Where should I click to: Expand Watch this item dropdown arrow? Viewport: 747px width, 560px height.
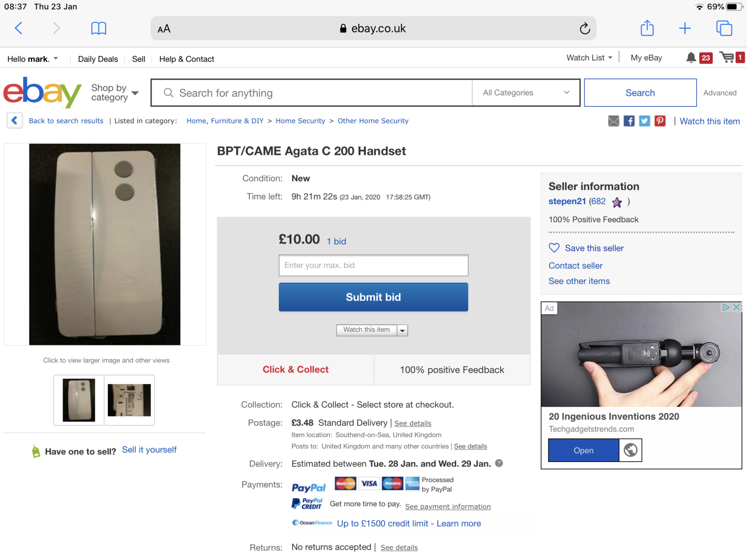402,330
